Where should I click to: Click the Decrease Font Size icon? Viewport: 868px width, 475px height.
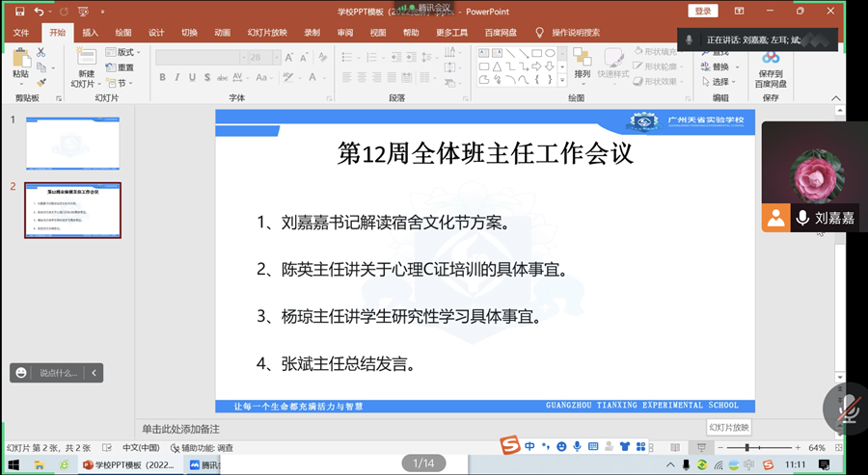(x=304, y=58)
